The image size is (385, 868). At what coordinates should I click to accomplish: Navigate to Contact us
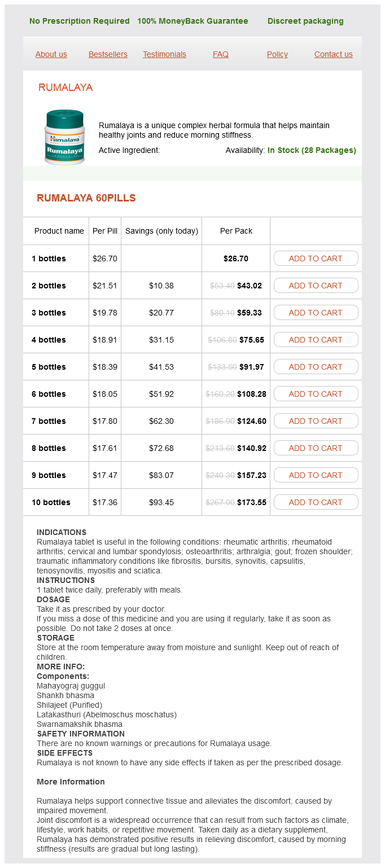[334, 54]
